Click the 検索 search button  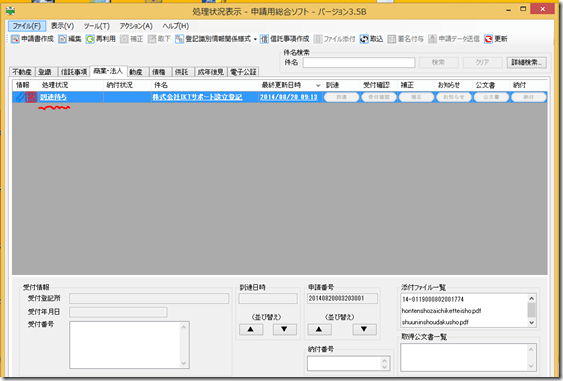pyautogui.click(x=438, y=62)
